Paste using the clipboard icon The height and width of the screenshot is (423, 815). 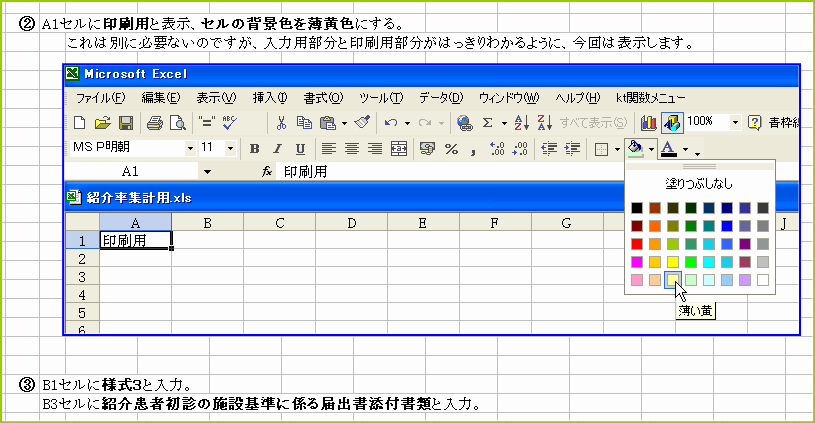click(328, 123)
